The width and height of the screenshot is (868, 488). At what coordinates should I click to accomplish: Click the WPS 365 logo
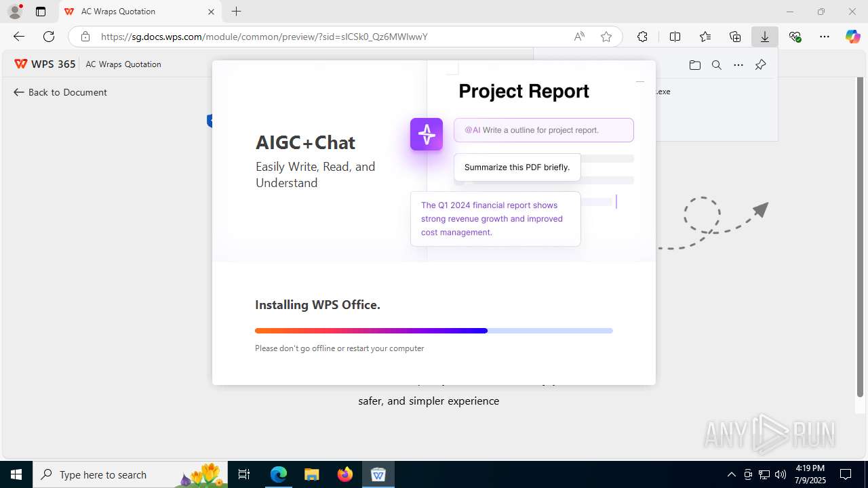click(45, 64)
